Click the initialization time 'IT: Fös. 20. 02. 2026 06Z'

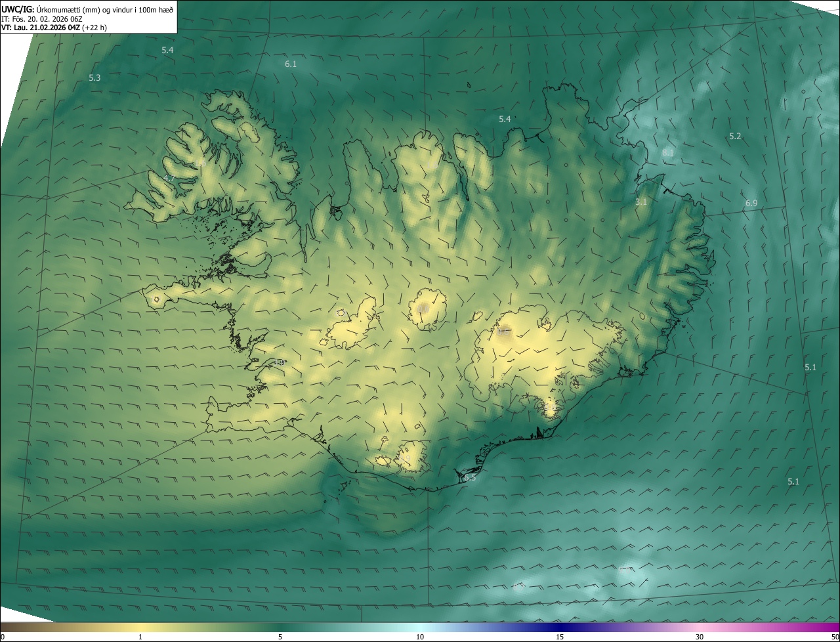(x=42, y=18)
